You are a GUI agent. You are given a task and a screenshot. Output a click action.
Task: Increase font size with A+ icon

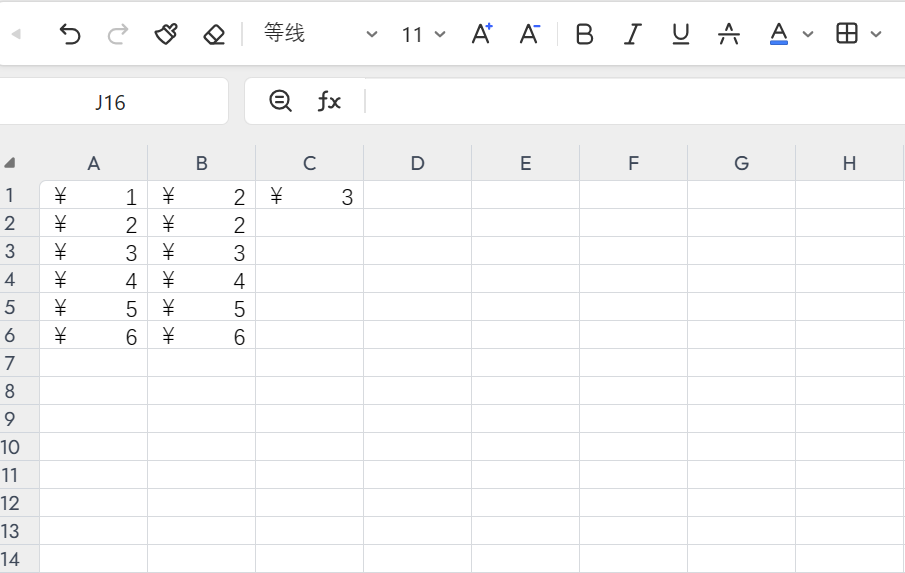point(482,34)
